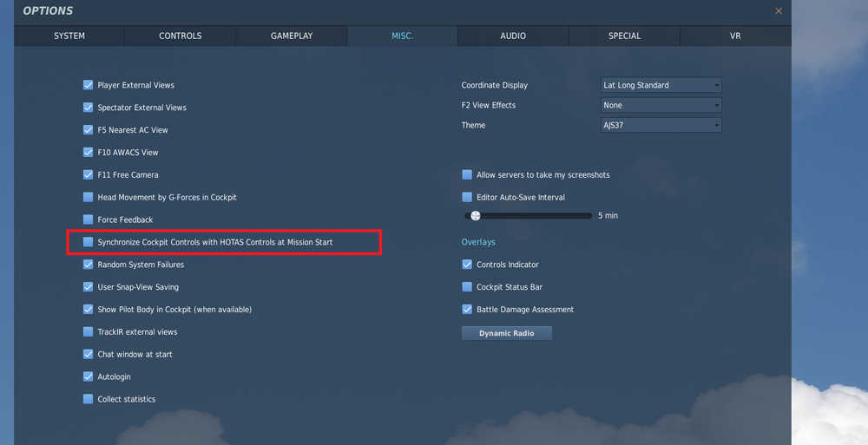
Task: Enable Head Movement by G-Forces in Cockpit
Action: [88, 197]
